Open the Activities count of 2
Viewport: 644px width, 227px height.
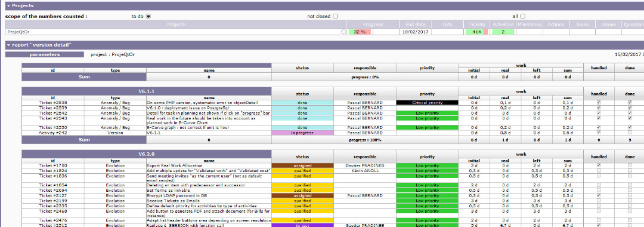pyautogui.click(x=503, y=32)
